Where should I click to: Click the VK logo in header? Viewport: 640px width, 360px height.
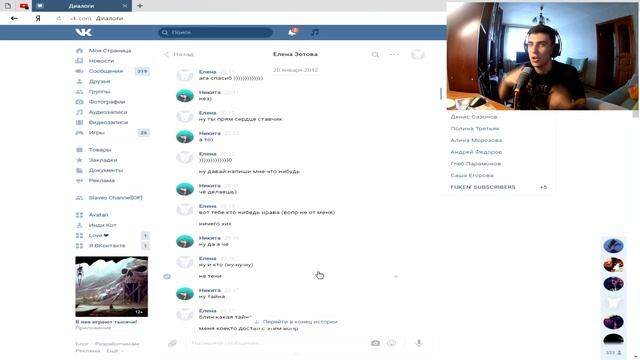pyautogui.click(x=84, y=32)
